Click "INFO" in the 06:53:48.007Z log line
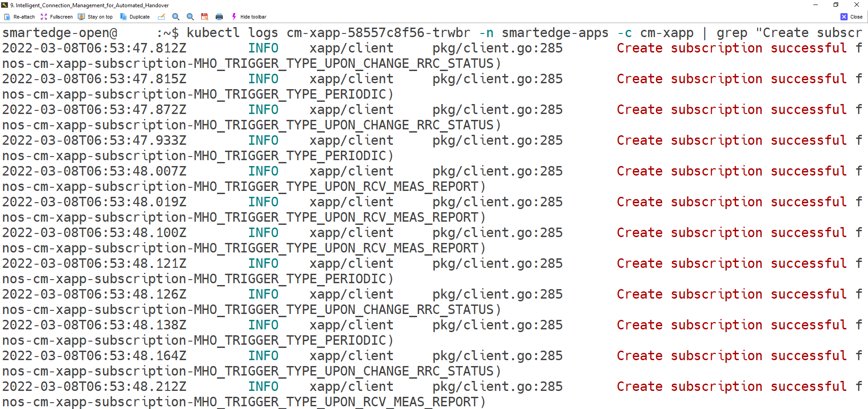The image size is (868, 409). point(263,171)
